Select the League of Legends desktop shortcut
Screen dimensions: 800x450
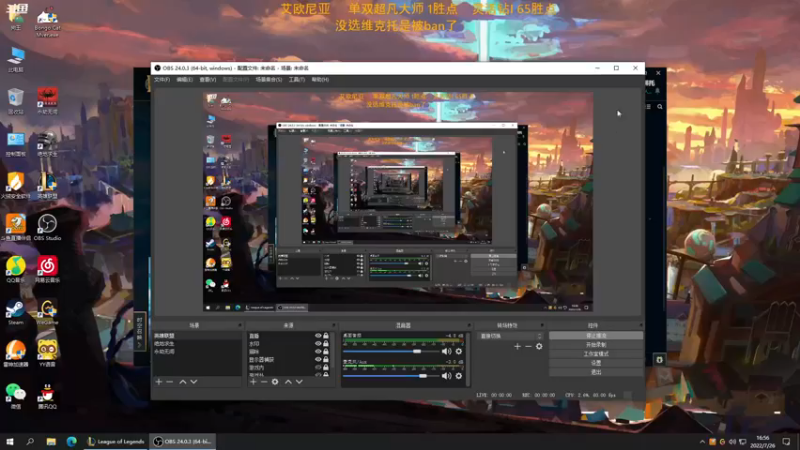click(47, 185)
